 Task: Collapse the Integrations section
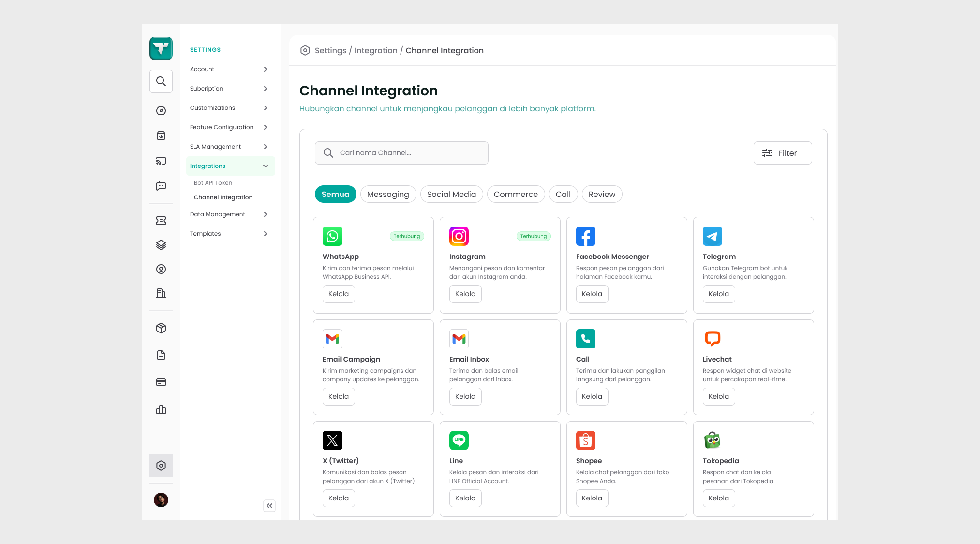(x=230, y=166)
